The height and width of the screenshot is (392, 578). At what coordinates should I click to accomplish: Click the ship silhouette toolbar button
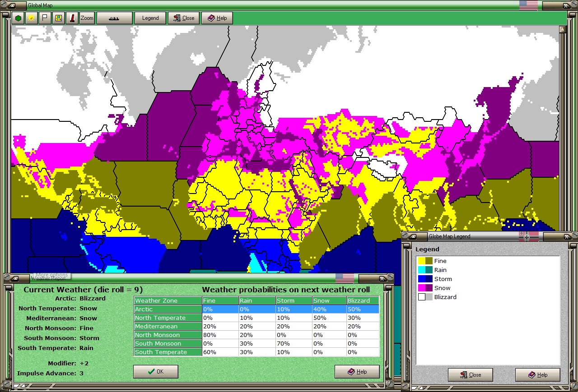pyautogui.click(x=115, y=18)
